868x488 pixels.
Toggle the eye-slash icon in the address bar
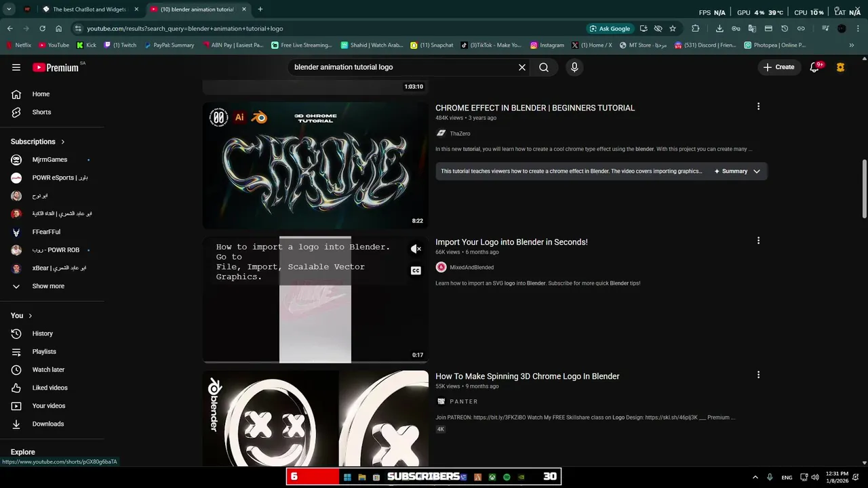coord(658,28)
